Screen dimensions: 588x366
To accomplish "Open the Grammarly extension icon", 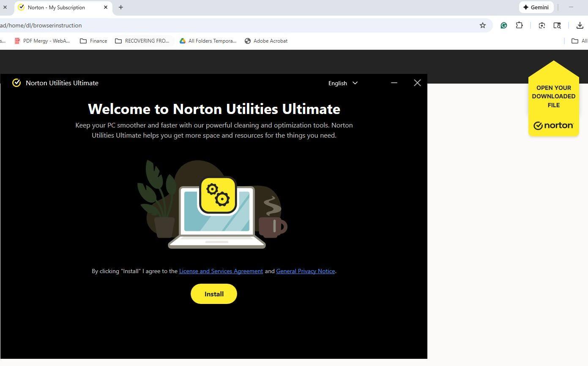I will (503, 25).
